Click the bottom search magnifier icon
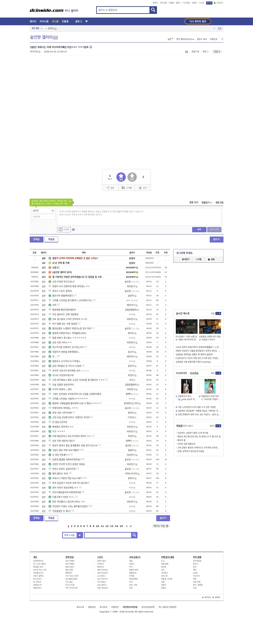Image resolution: width=253 pixels, height=644 pixels. click(x=134, y=535)
